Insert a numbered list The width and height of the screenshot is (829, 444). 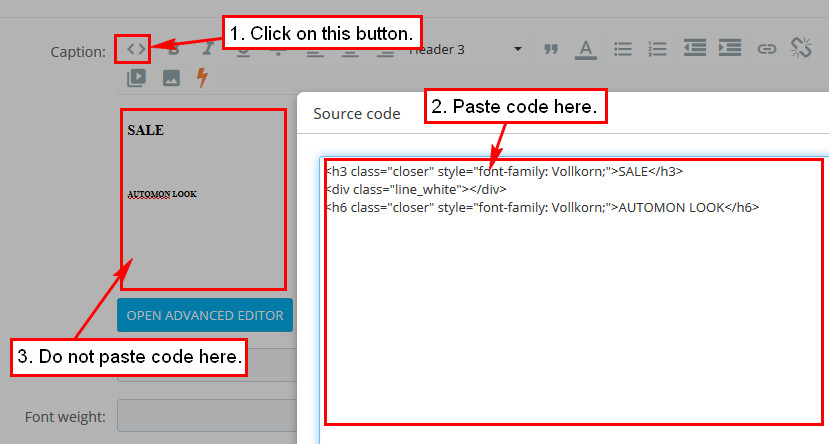(657, 48)
